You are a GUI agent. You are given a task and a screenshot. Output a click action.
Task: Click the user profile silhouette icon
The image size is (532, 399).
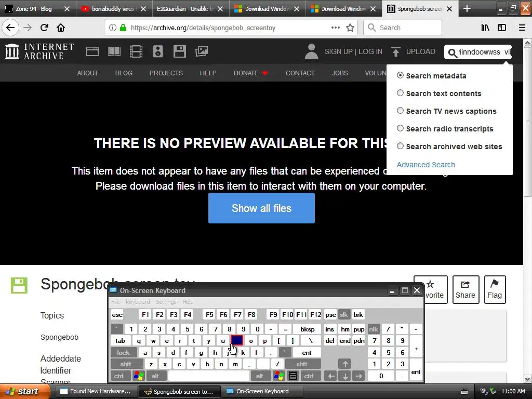coord(311,51)
